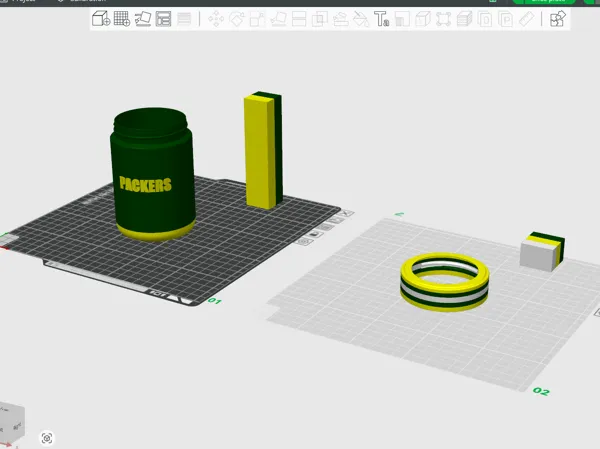Select the tall yellow-green prime tower

coord(263,150)
